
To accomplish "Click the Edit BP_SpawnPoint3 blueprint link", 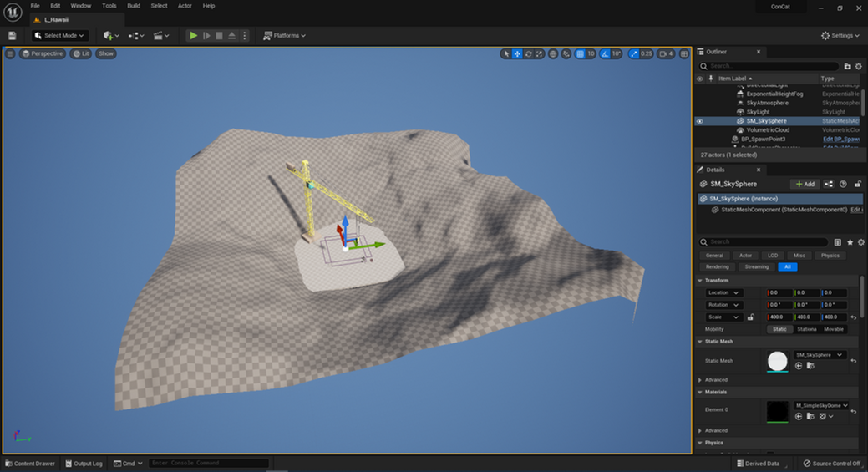I will click(841, 139).
